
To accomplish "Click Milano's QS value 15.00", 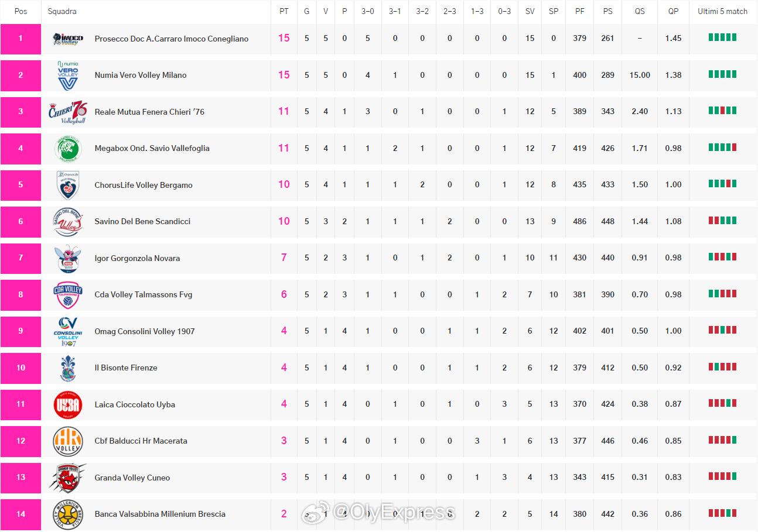I will 640,75.
